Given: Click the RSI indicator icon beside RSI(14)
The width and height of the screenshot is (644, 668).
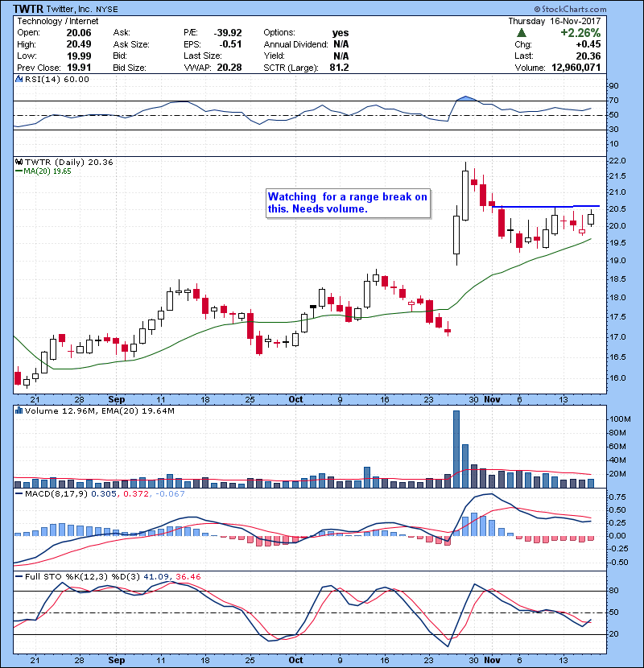Looking at the screenshot, I should coord(19,79).
